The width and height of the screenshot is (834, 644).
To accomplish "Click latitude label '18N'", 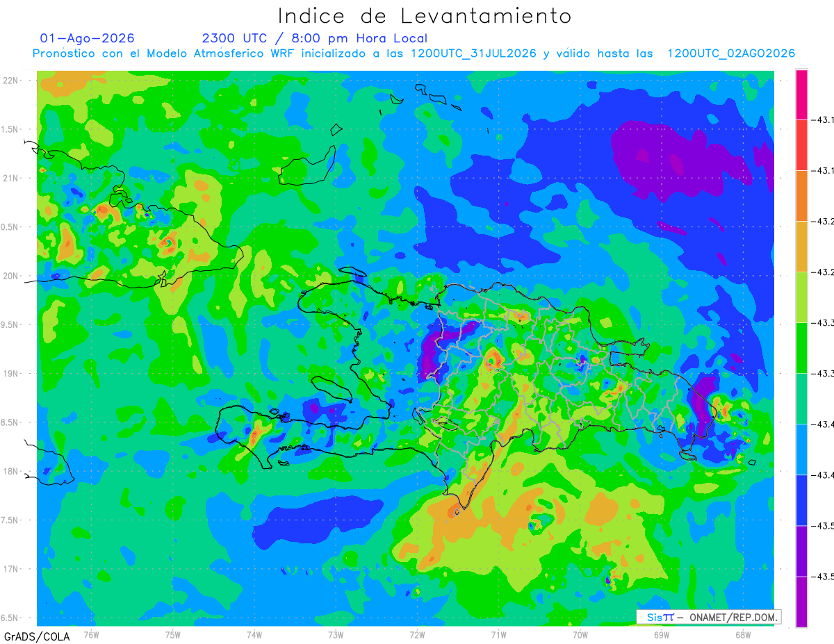I will (10, 471).
